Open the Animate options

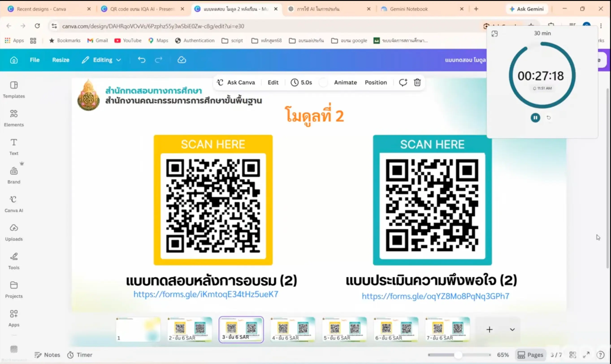tap(345, 82)
